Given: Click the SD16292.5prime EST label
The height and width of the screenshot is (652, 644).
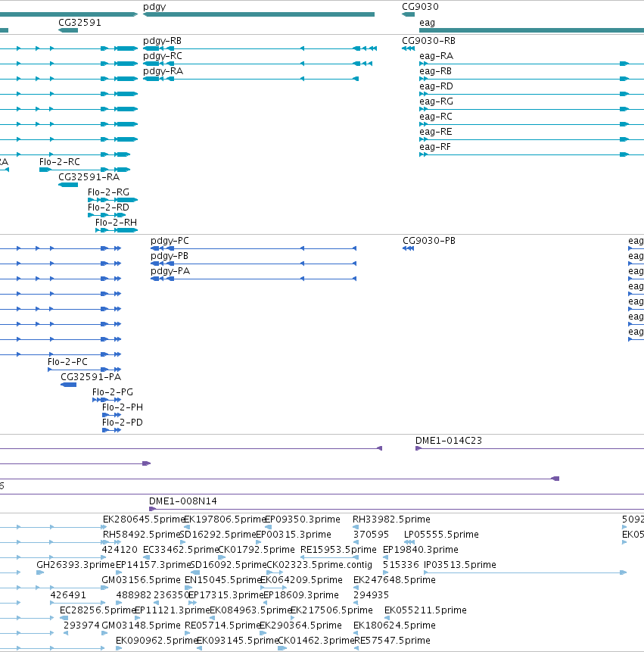Looking at the screenshot, I should coord(218,535).
